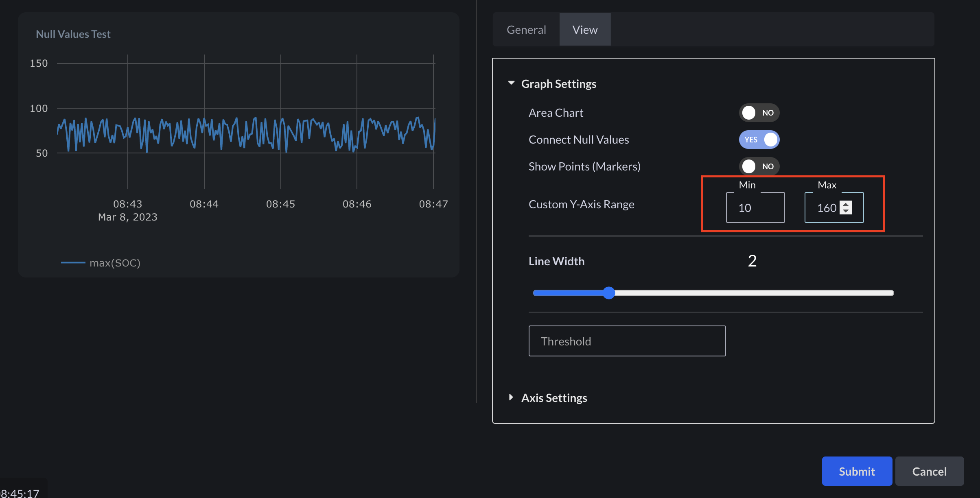Toggle the Area Chart switch
The image size is (980, 498).
759,113
